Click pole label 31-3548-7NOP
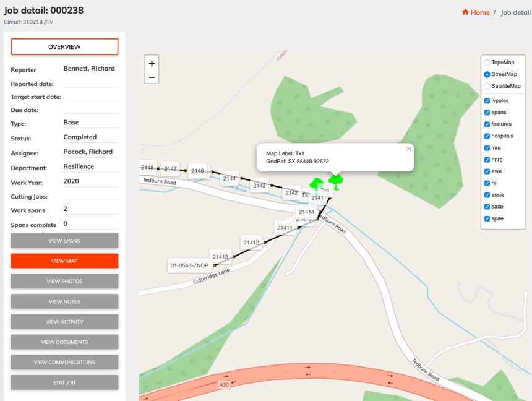Viewport: 532px width, 401px height. (190, 265)
